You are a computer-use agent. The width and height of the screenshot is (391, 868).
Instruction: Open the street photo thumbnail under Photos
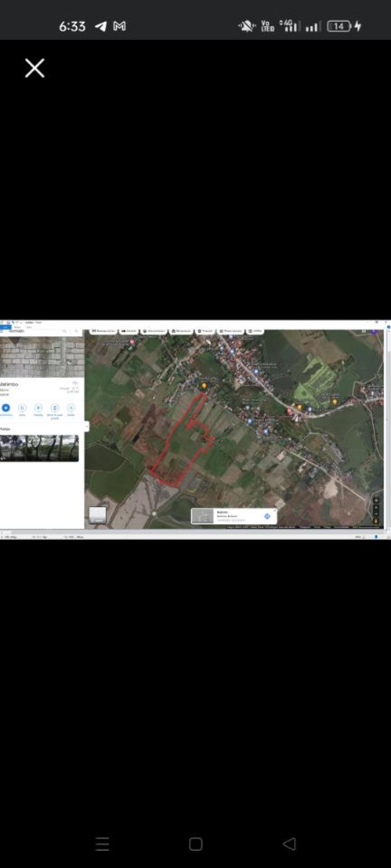click(x=39, y=448)
